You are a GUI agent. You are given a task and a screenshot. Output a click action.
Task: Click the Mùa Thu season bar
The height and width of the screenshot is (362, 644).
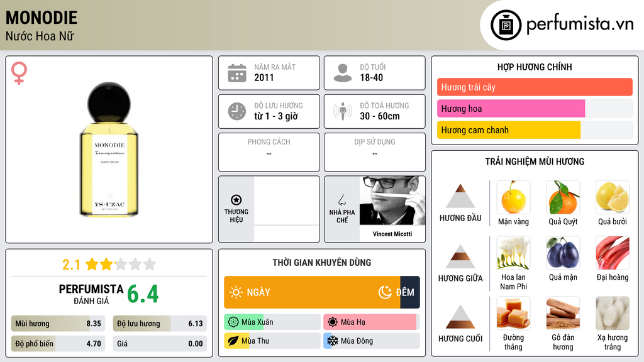tap(272, 341)
